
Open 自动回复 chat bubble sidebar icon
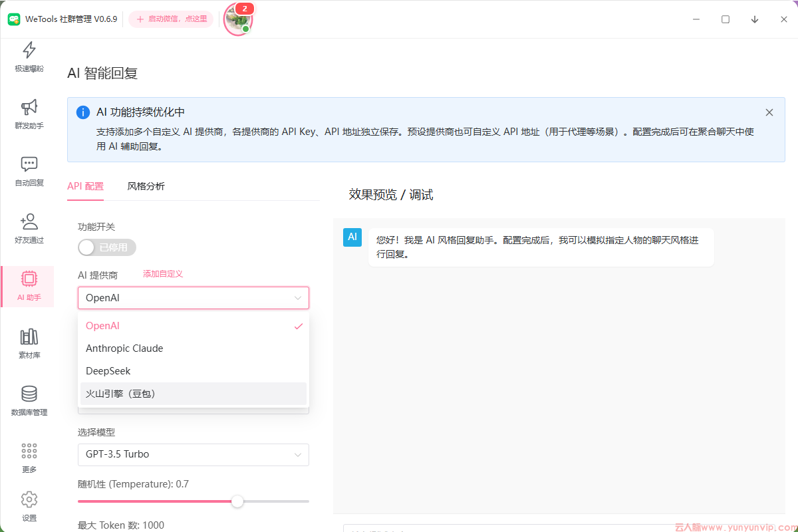point(29,164)
